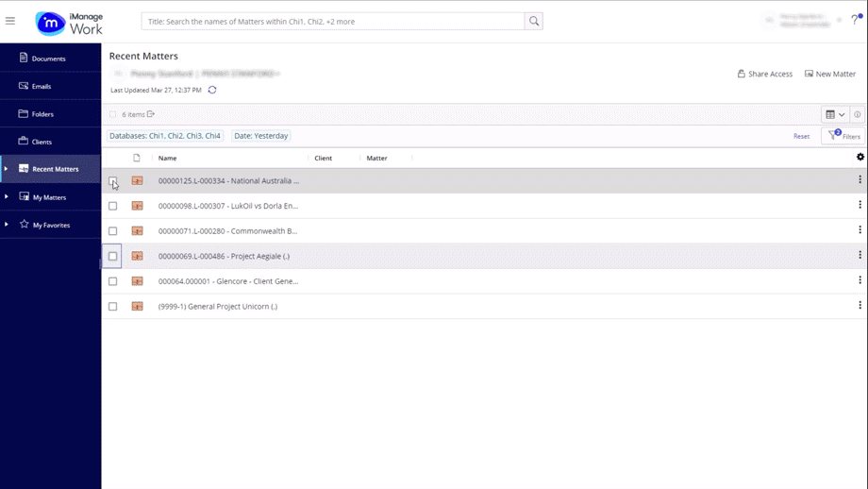Image resolution: width=868 pixels, height=489 pixels.
Task: Open the Filters panel
Action: (x=843, y=136)
